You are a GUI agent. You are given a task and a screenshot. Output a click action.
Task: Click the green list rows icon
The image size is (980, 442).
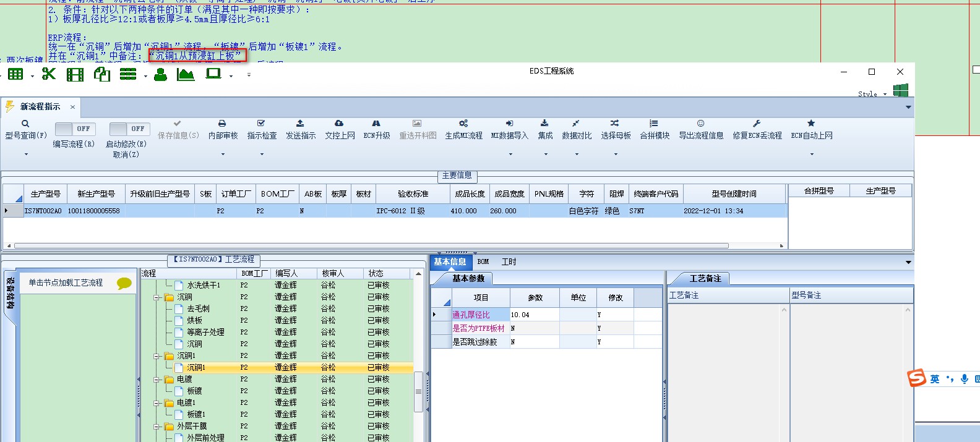(x=128, y=75)
